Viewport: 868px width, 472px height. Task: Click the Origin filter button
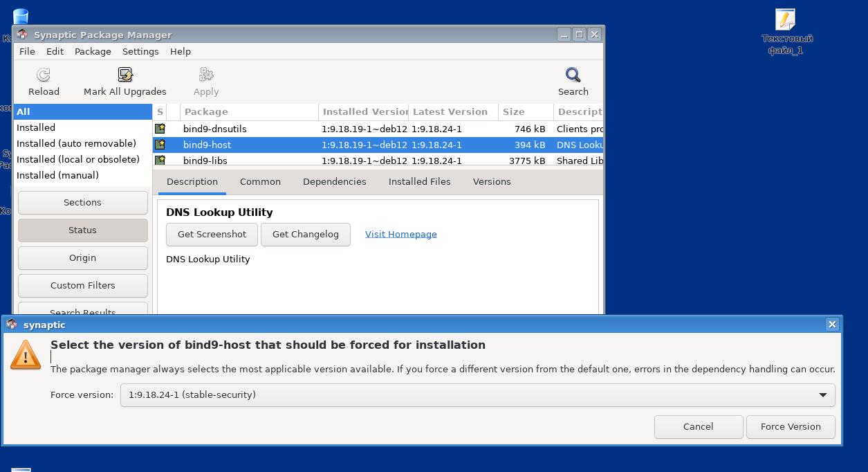click(x=82, y=257)
